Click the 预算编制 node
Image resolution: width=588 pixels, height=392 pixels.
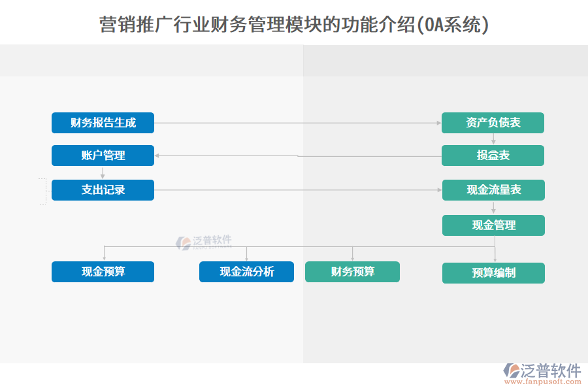tap(493, 273)
